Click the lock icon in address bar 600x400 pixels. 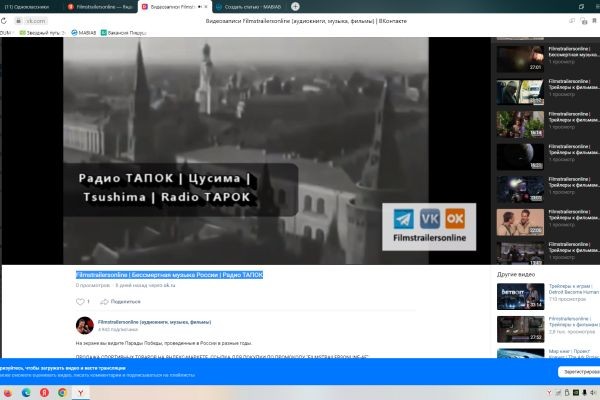18,21
